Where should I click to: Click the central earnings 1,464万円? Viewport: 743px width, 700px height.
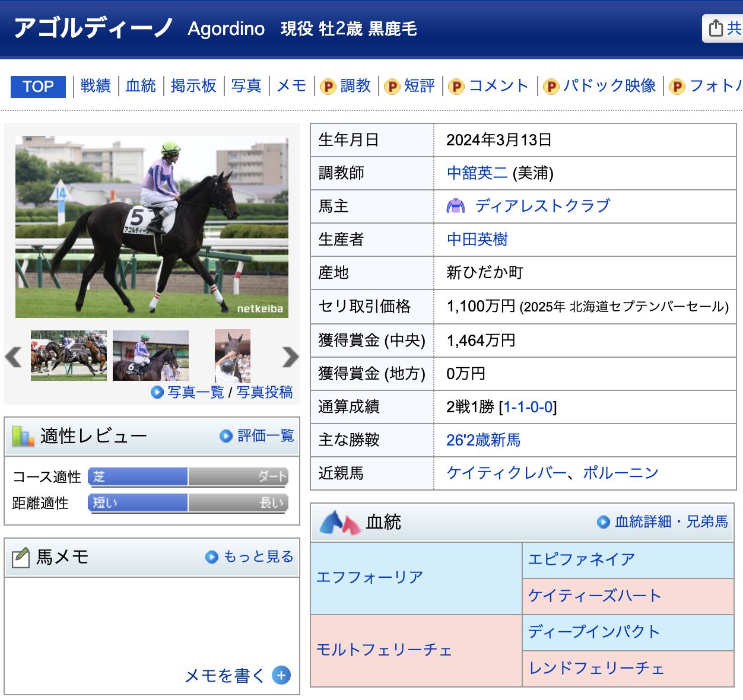pyautogui.click(x=481, y=341)
